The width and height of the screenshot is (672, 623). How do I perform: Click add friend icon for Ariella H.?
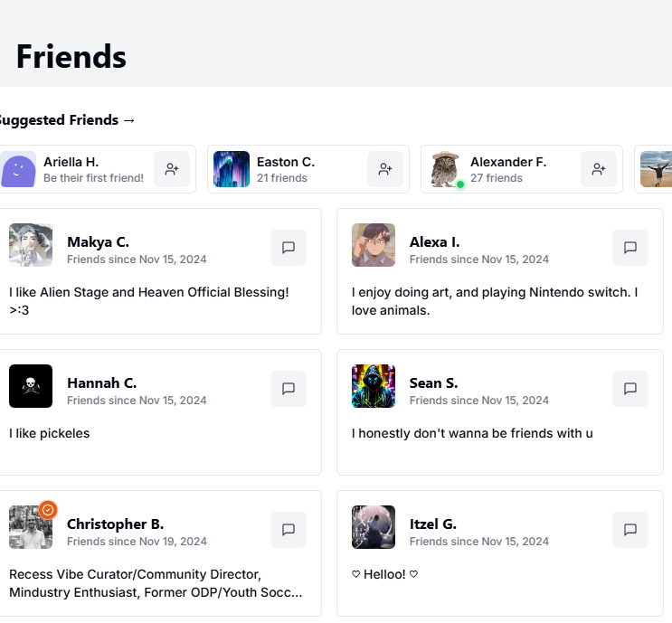[171, 169]
